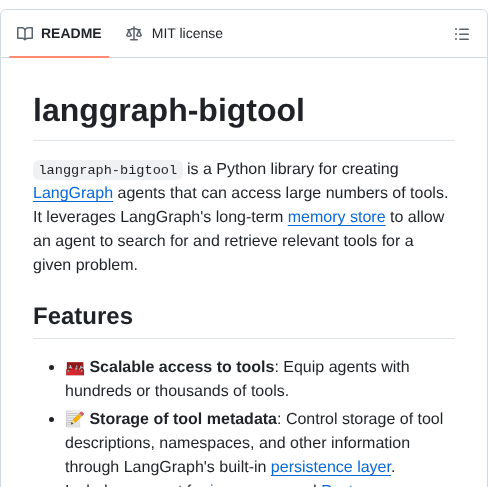This screenshot has height=487, width=488.
Task: Click the inline code langgraph-bigtool
Action: 108,170
